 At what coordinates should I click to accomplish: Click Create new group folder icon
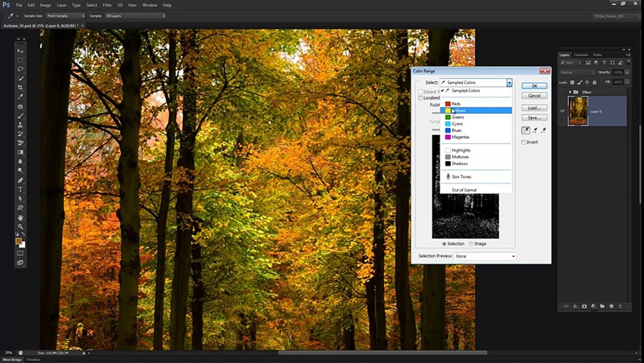click(x=602, y=306)
